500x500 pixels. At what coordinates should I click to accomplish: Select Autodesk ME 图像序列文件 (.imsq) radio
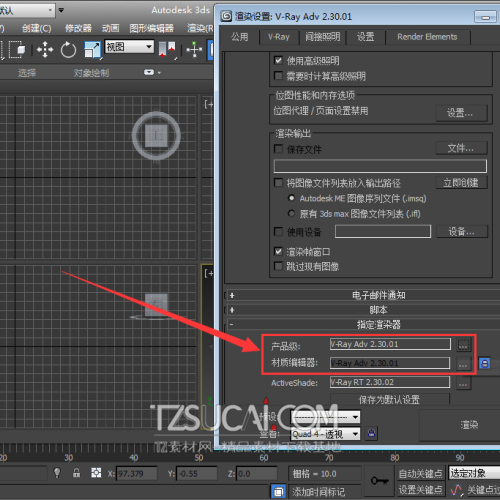(291, 198)
